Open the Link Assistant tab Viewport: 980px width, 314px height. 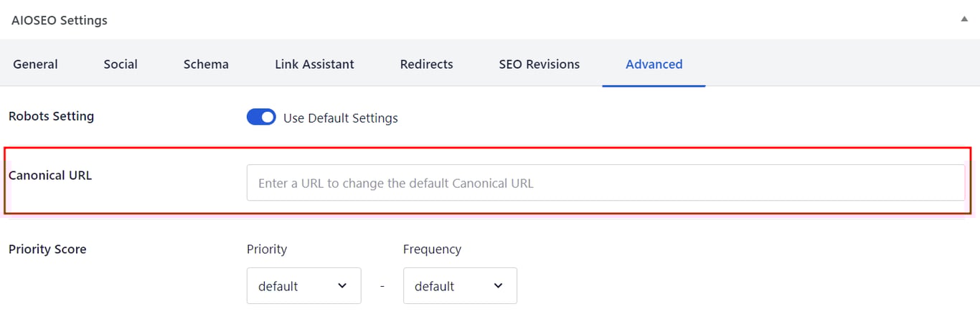click(x=314, y=65)
